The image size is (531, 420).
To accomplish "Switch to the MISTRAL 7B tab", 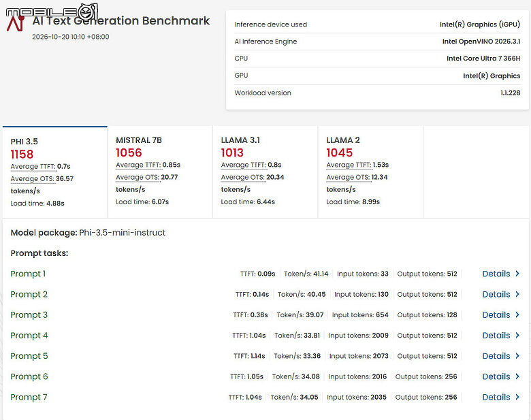I will tap(160, 172).
